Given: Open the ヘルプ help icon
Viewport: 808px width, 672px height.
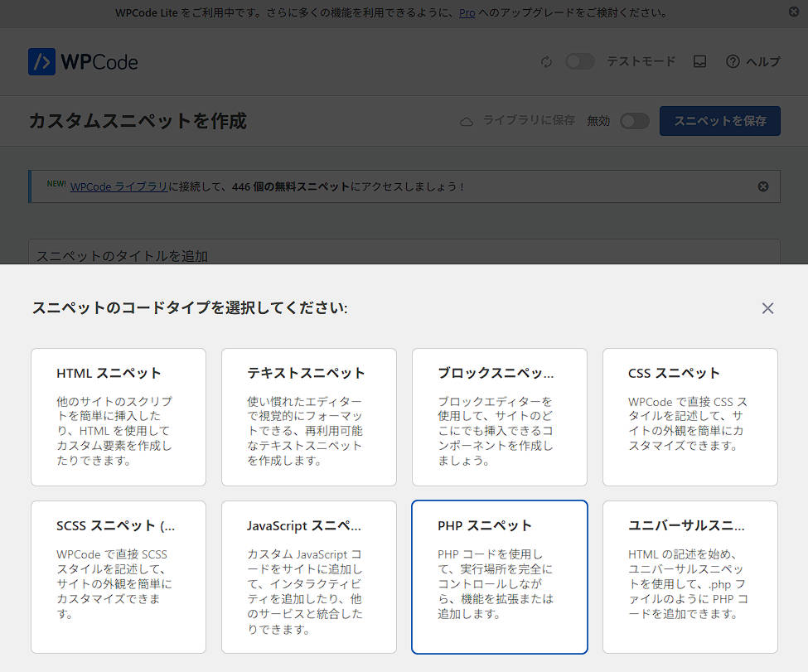Looking at the screenshot, I should (x=733, y=62).
